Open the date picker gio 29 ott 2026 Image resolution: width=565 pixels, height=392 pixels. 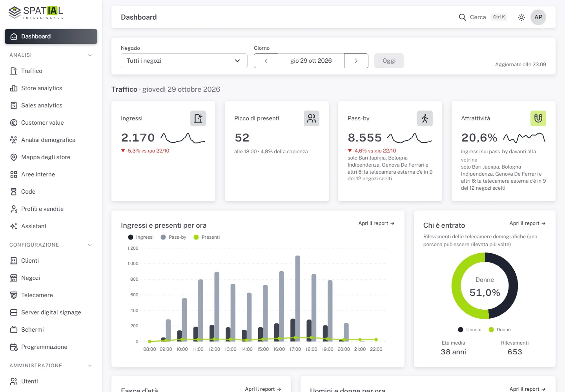click(311, 61)
